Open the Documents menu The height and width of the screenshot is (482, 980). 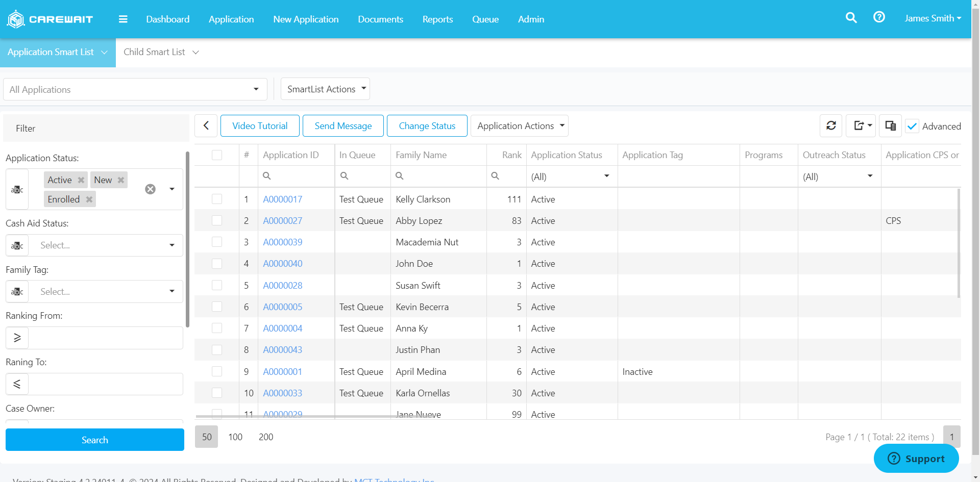380,19
